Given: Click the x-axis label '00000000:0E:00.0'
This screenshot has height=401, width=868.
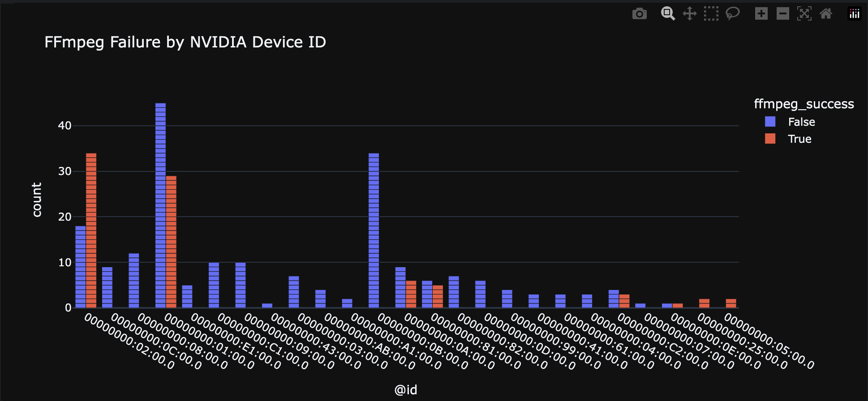Looking at the screenshot, I should pos(716,341).
